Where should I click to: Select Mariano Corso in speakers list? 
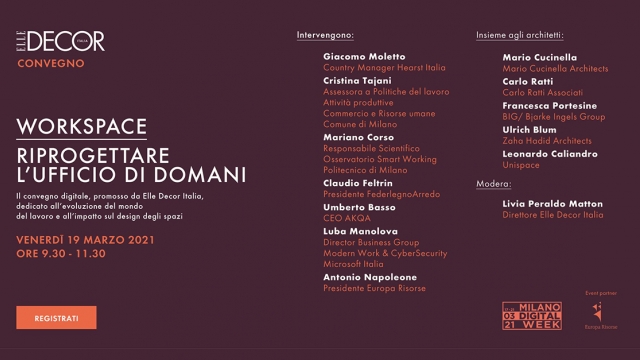pyautogui.click(x=358, y=138)
